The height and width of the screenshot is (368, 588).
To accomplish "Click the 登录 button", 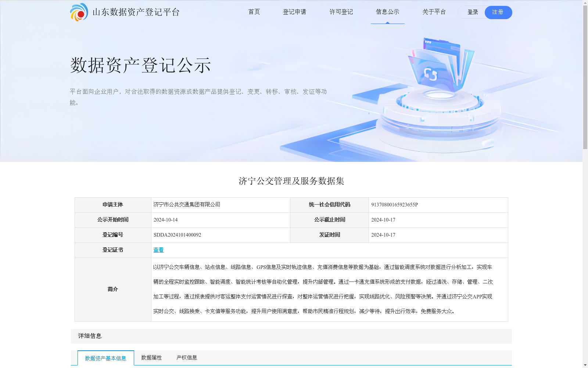I will pos(472,13).
